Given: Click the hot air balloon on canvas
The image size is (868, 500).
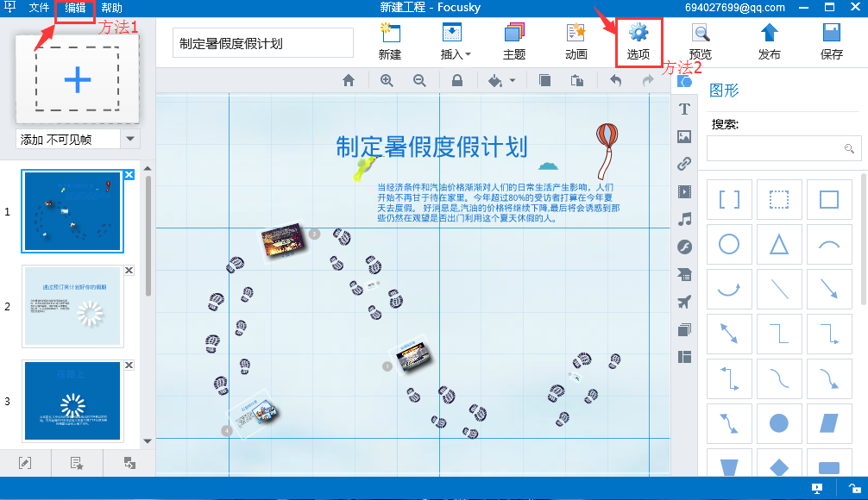Looking at the screenshot, I should click(x=607, y=151).
